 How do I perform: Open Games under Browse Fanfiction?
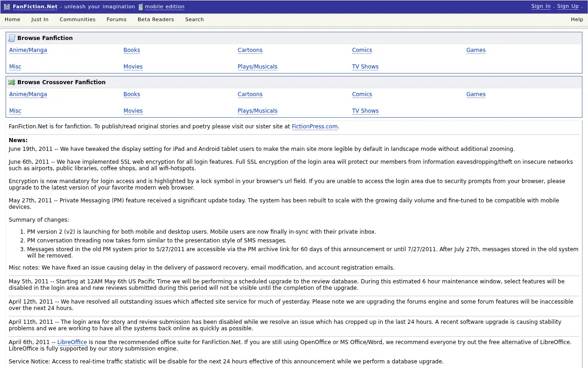tap(476, 50)
